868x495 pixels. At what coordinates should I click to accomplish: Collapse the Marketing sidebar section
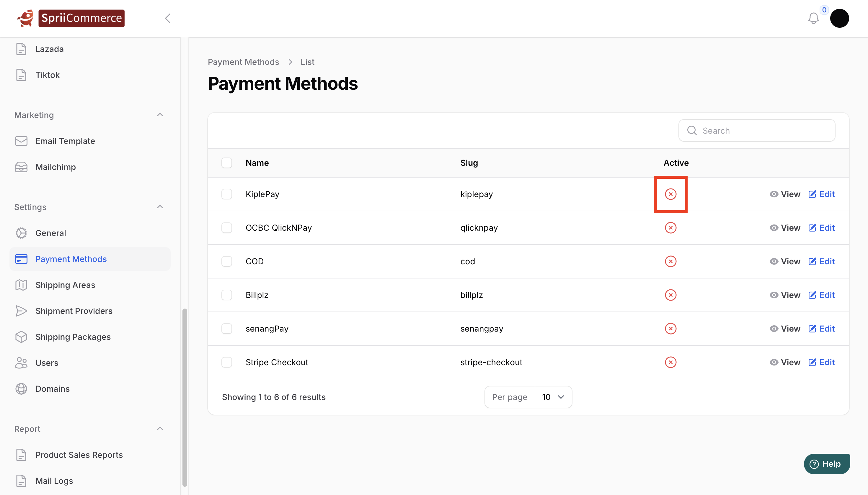[160, 115]
